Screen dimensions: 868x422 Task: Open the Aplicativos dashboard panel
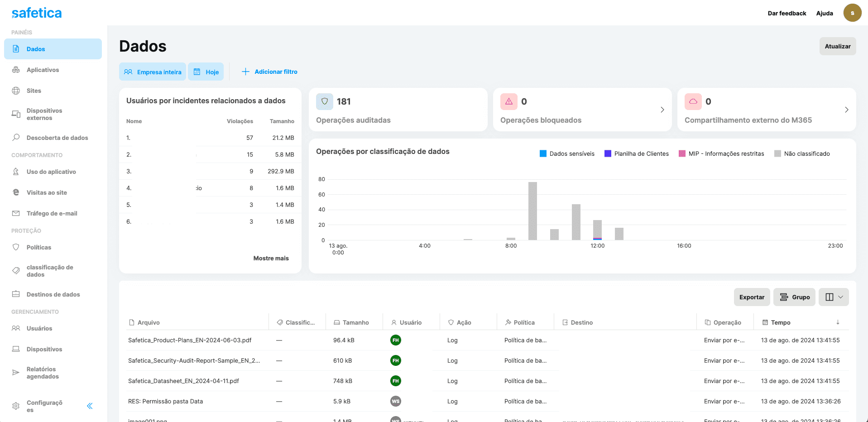(43, 70)
